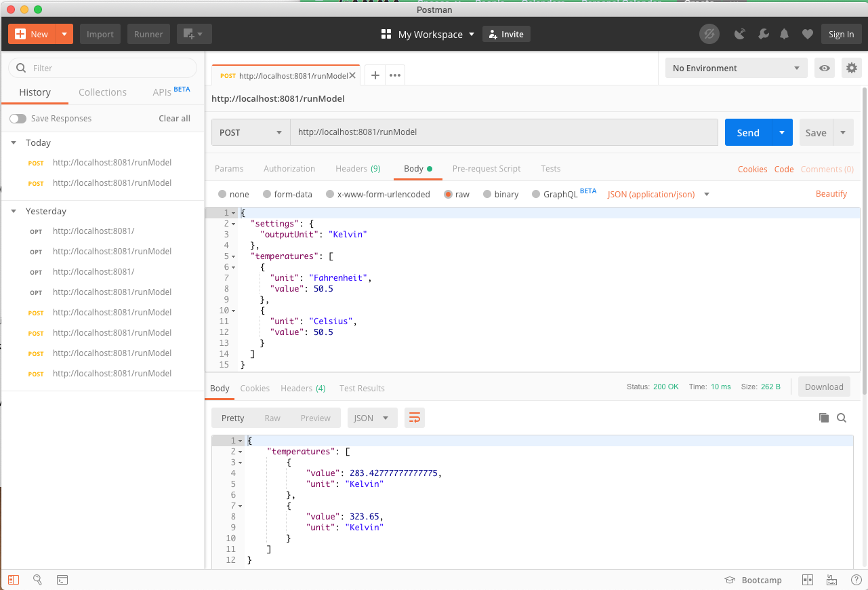The image size is (868, 590).
Task: Select the GraphQL radio button
Action: [536, 194]
